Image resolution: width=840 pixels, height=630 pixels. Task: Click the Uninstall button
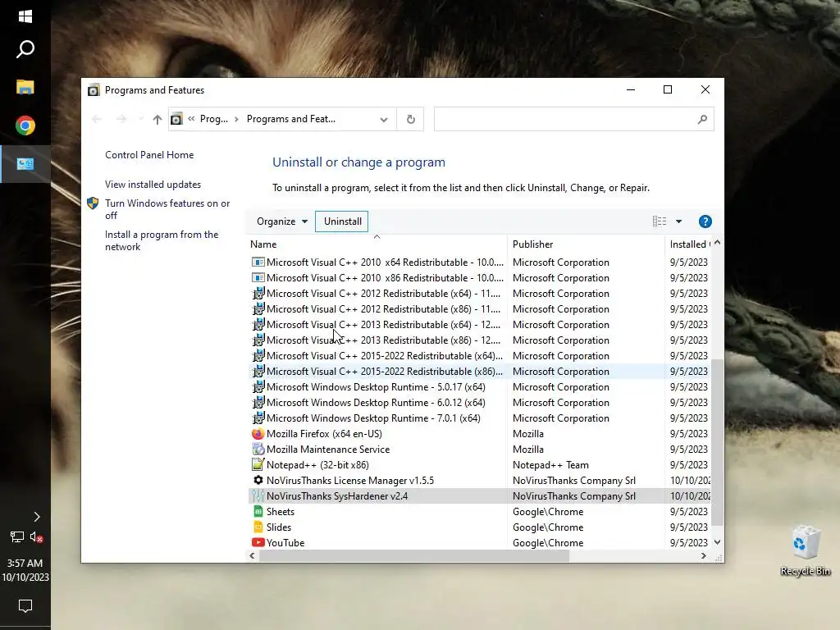click(342, 221)
